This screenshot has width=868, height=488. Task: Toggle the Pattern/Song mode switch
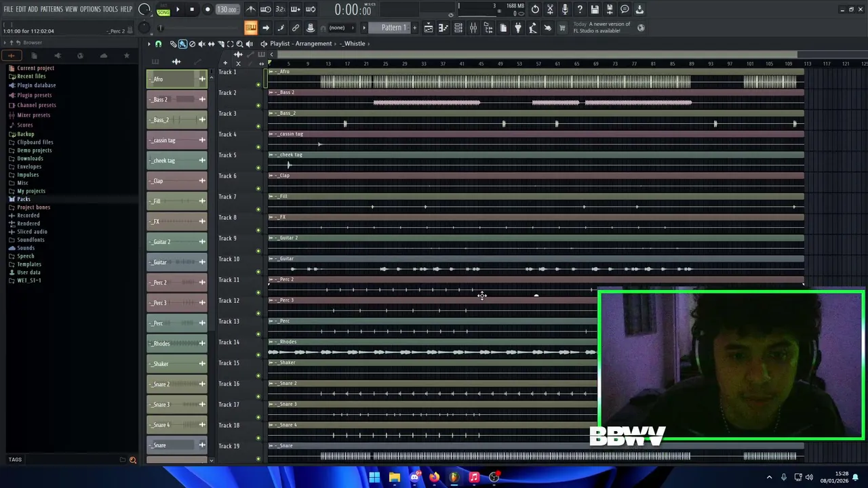tap(163, 9)
